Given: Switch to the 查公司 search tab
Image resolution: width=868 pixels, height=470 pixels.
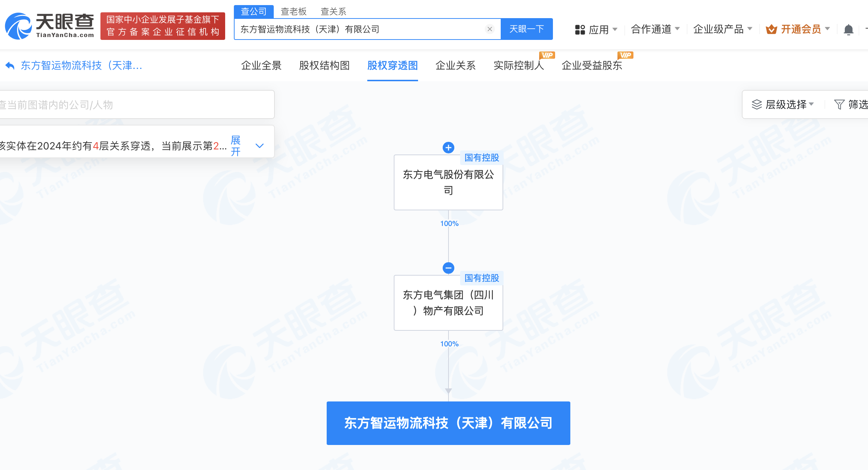Looking at the screenshot, I should pyautogui.click(x=254, y=11).
